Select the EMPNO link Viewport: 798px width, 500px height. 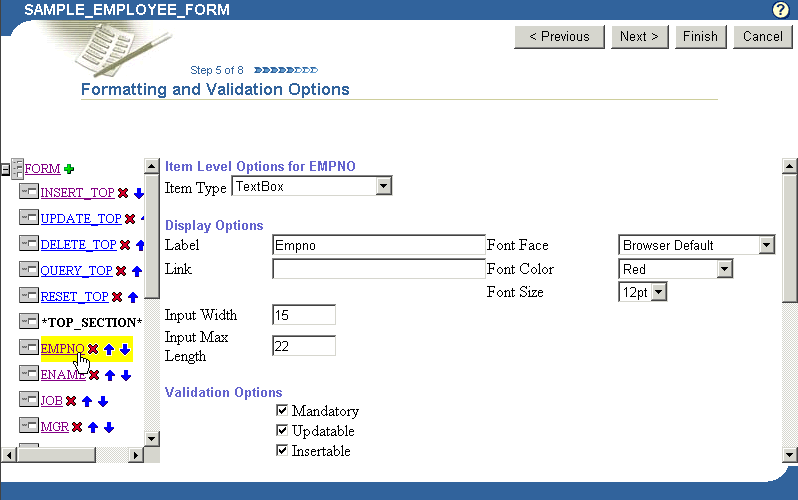click(x=63, y=348)
